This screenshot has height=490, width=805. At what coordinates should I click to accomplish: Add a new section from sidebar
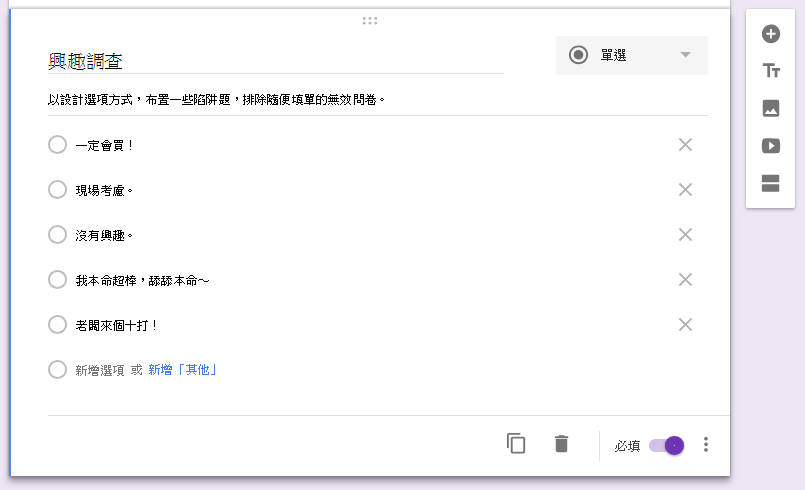pos(771,183)
